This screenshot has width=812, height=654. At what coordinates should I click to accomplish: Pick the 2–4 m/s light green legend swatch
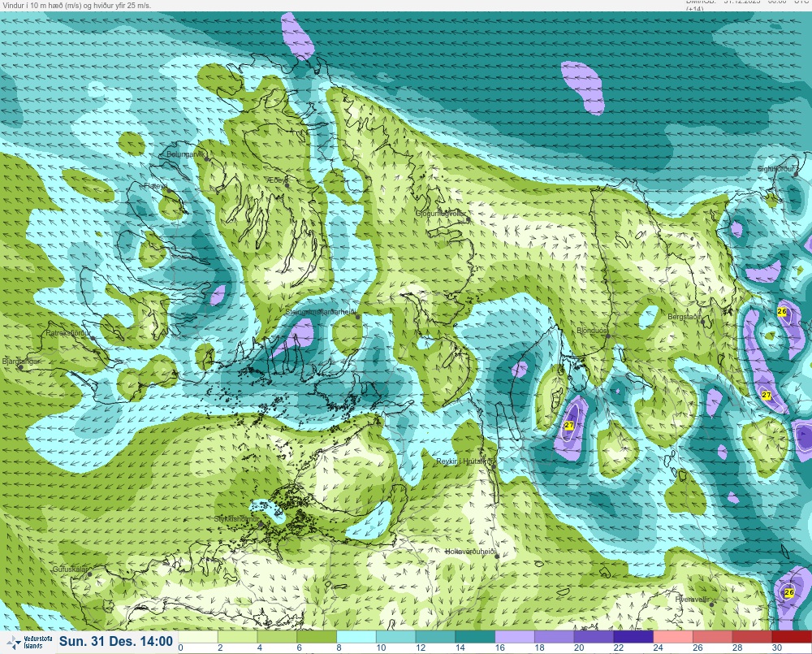(x=238, y=637)
